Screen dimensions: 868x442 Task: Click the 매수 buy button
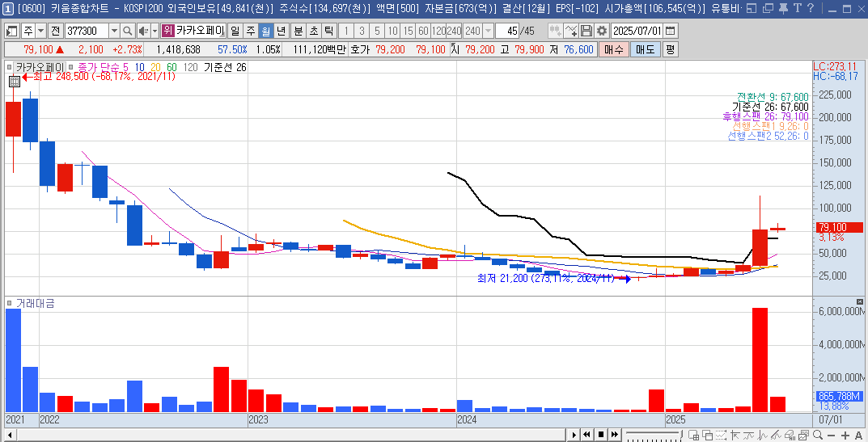click(614, 49)
